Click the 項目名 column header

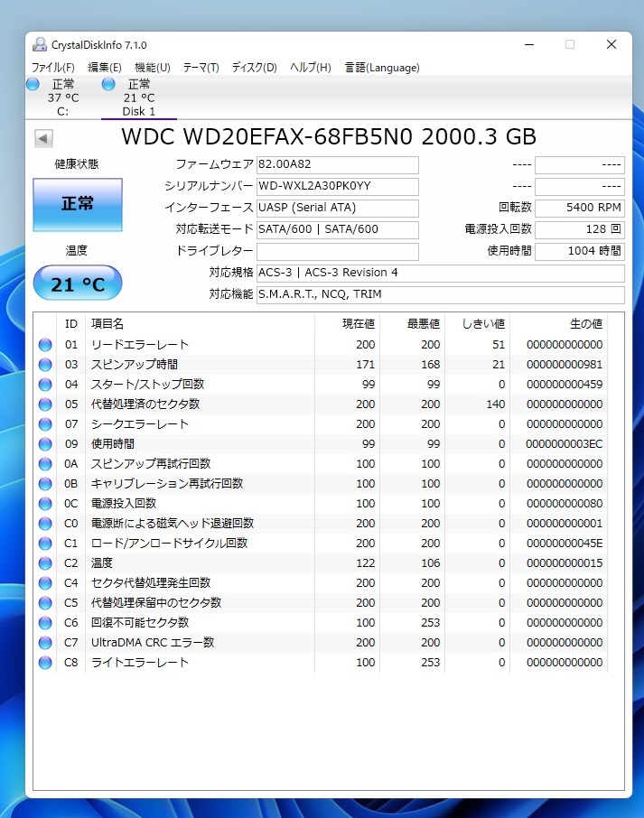pos(201,324)
